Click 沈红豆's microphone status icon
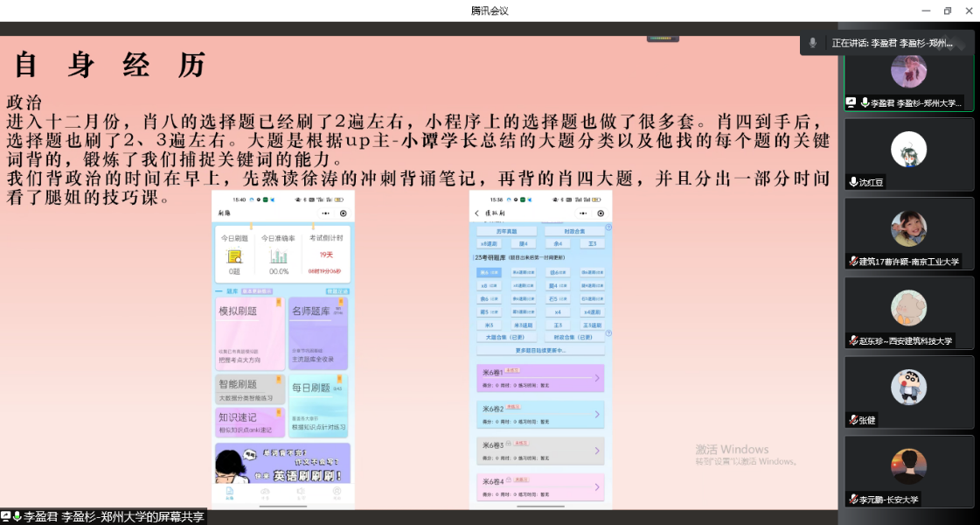Image resolution: width=980 pixels, height=525 pixels. click(853, 182)
